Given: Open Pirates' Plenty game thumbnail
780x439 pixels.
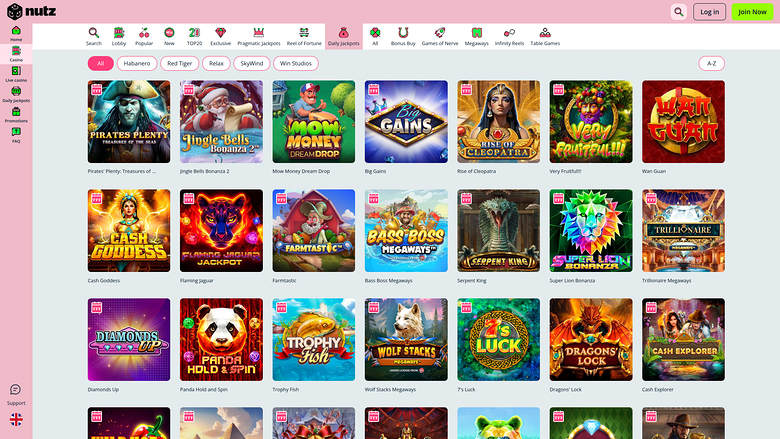Looking at the screenshot, I should [129, 122].
